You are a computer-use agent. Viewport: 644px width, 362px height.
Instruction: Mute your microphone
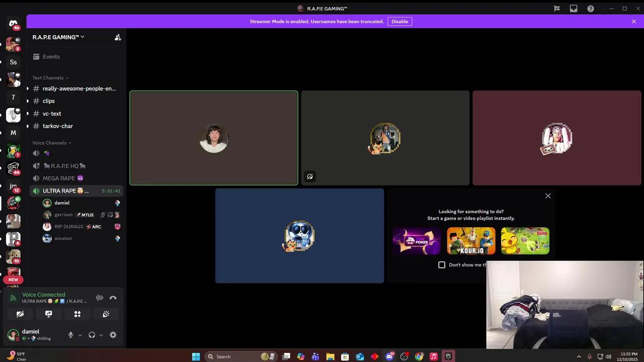tap(70, 335)
